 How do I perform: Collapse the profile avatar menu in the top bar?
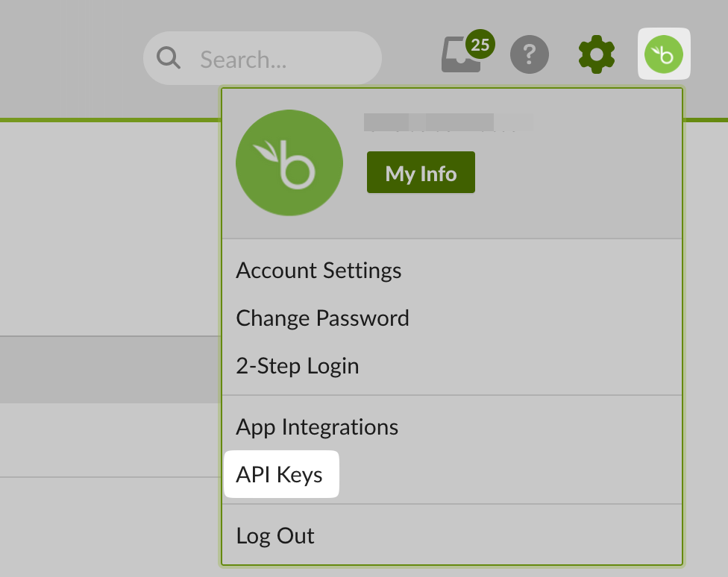point(664,54)
